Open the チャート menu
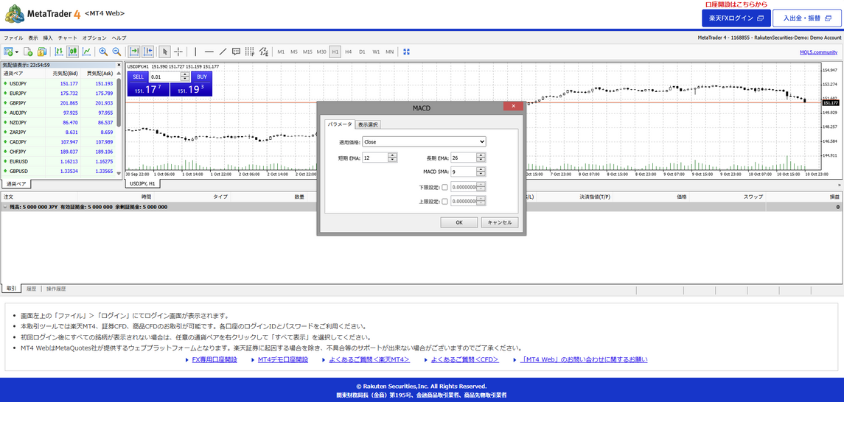Viewport: 844px width, 422px height. click(x=67, y=37)
